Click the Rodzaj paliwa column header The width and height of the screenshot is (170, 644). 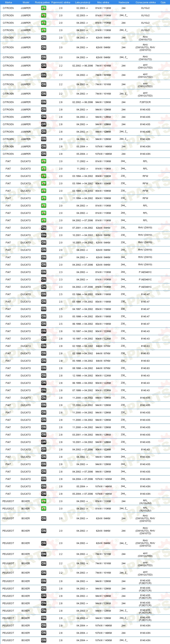[x=42, y=3]
